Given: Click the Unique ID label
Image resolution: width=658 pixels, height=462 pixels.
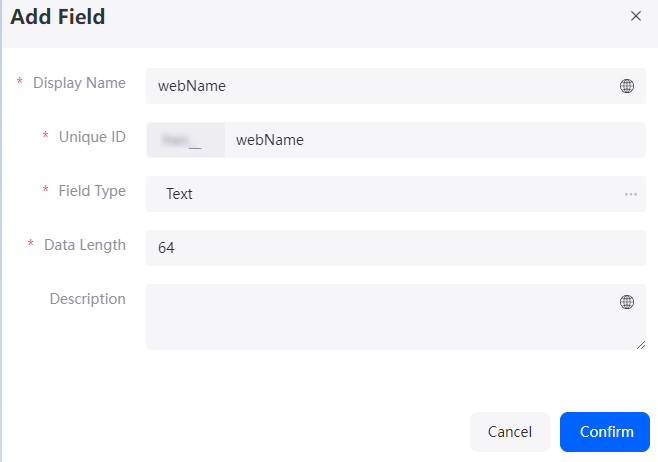Looking at the screenshot, I should coord(92,137).
